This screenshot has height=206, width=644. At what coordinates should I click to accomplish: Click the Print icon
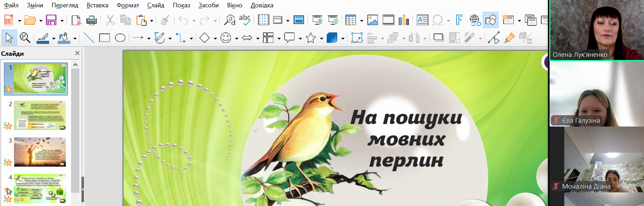click(x=91, y=20)
